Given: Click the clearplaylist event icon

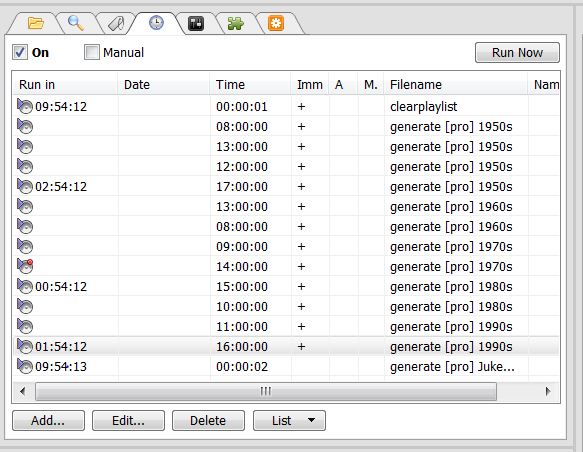Looking at the screenshot, I should [25, 106].
